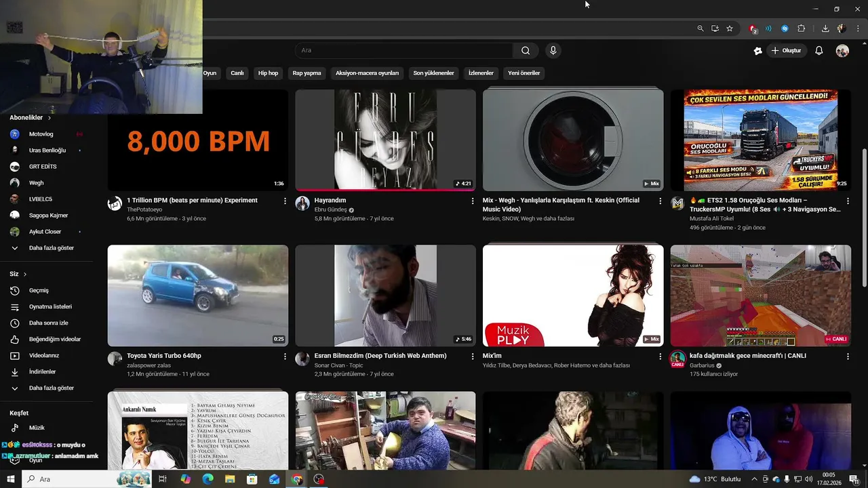Select the Son yüklenenler chip

pyautogui.click(x=433, y=73)
